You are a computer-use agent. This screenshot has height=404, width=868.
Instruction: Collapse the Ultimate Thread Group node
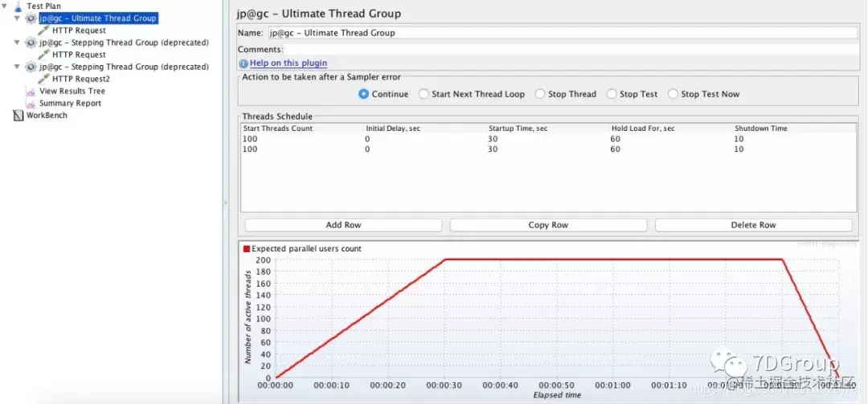pos(17,18)
